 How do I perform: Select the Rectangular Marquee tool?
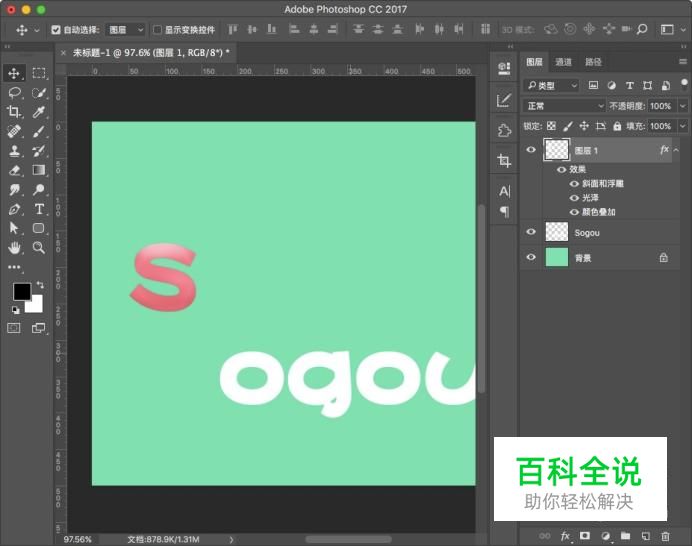coord(39,73)
